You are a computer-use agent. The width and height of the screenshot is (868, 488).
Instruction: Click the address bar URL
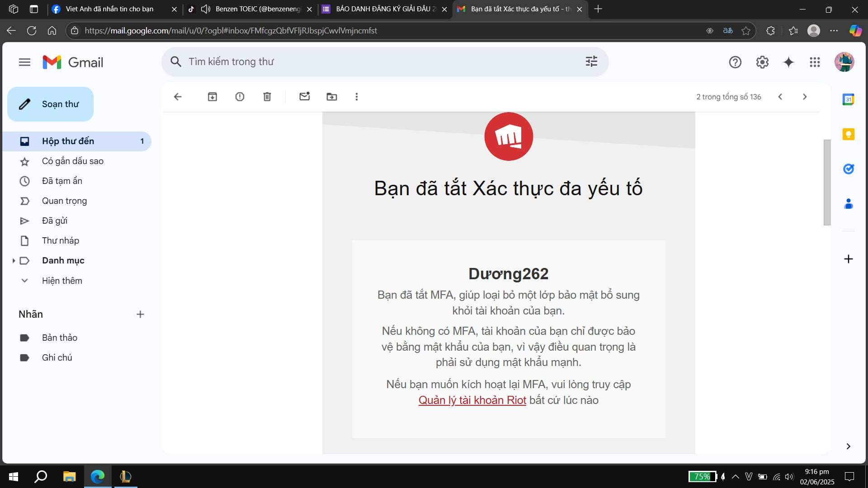pyautogui.click(x=231, y=31)
